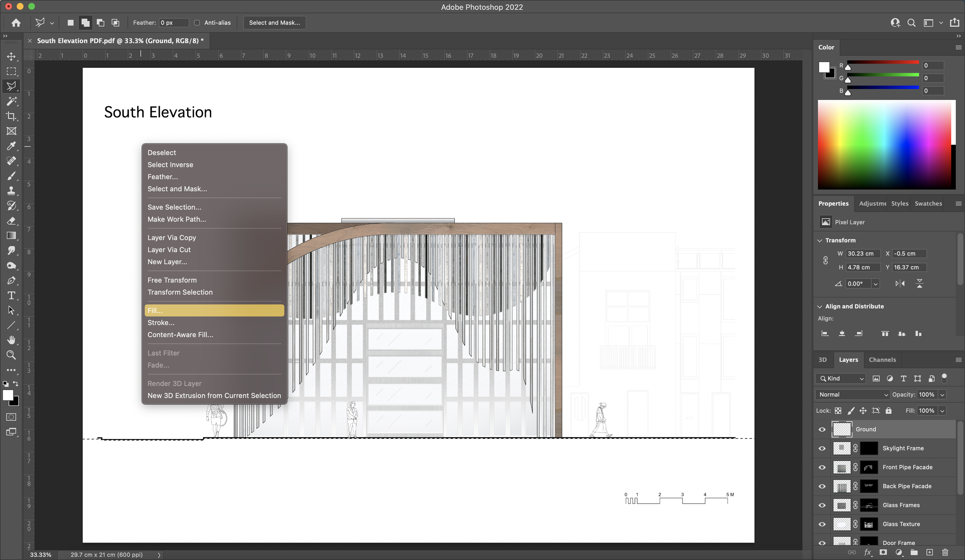Open the workspace switcher dropdown arrow
Screen dimensions: 965x560
[x=941, y=23]
